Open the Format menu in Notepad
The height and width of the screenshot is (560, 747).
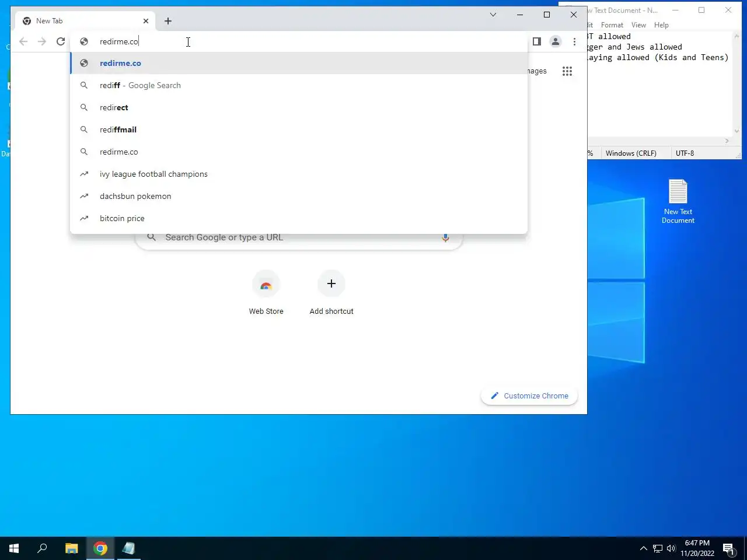612,25
